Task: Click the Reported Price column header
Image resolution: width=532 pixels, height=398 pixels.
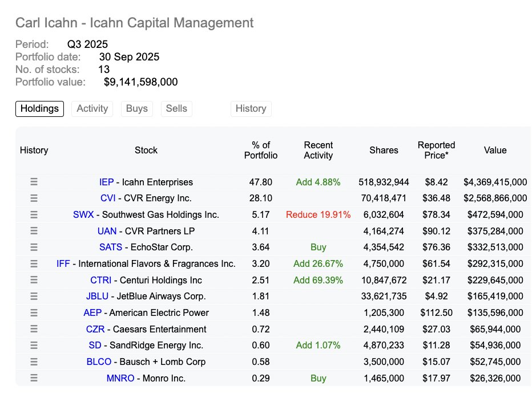Action: coord(436,150)
